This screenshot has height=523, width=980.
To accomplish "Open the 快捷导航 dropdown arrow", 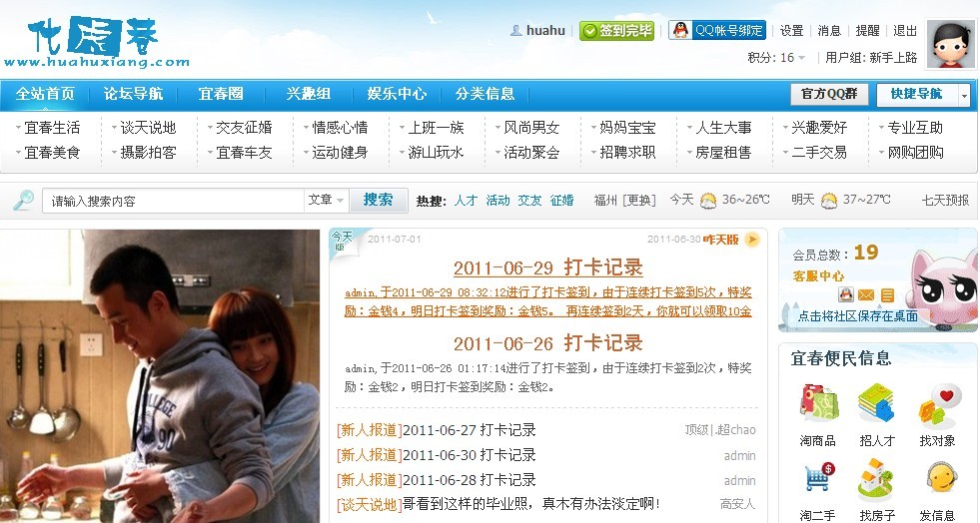I will [x=964, y=95].
